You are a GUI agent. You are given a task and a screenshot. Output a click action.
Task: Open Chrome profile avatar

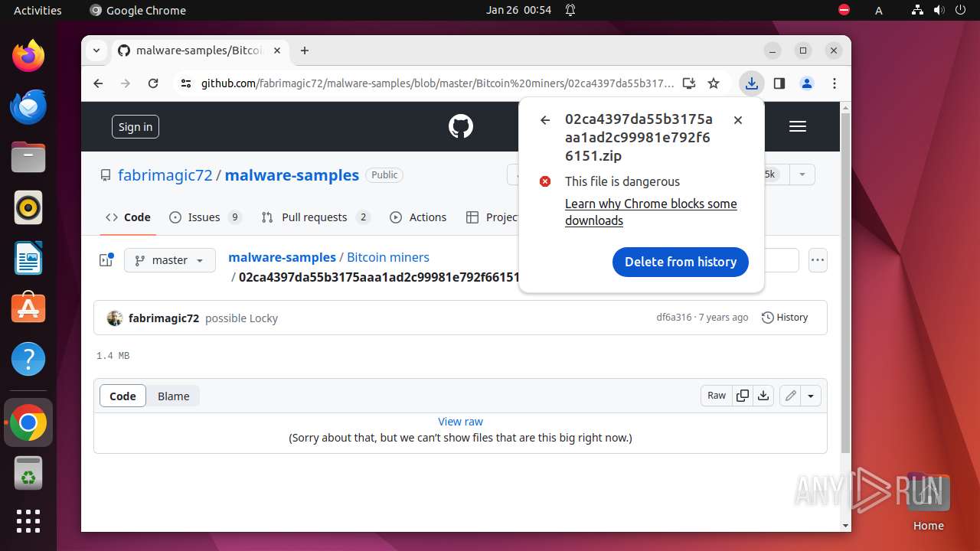pyautogui.click(x=807, y=83)
